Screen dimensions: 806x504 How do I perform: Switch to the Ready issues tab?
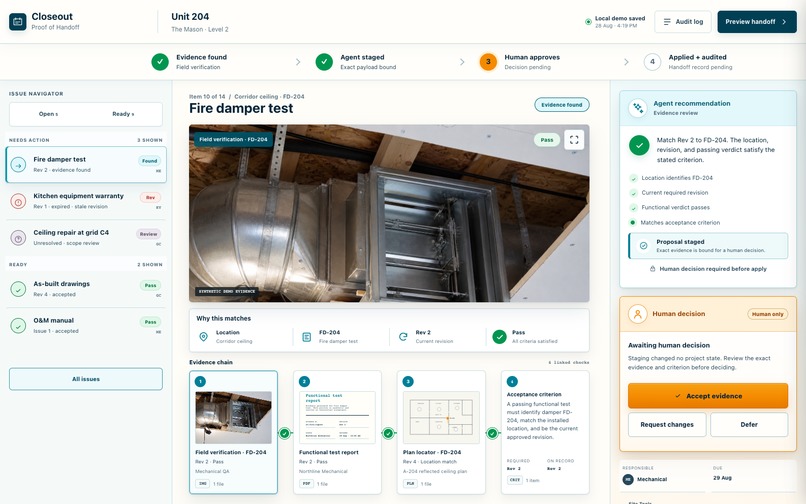(123, 114)
